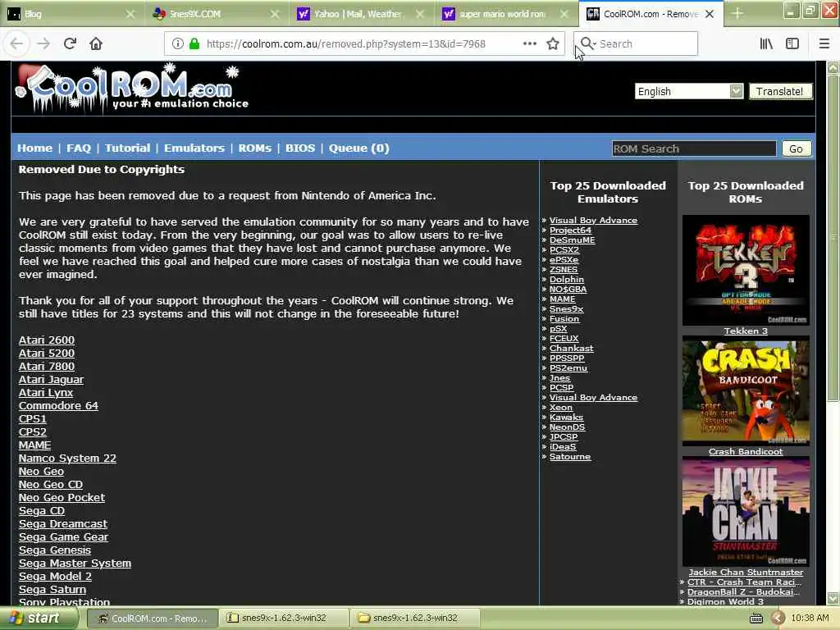Open the Firefox hamburger menu
This screenshot has height=630, width=840.
(x=824, y=44)
